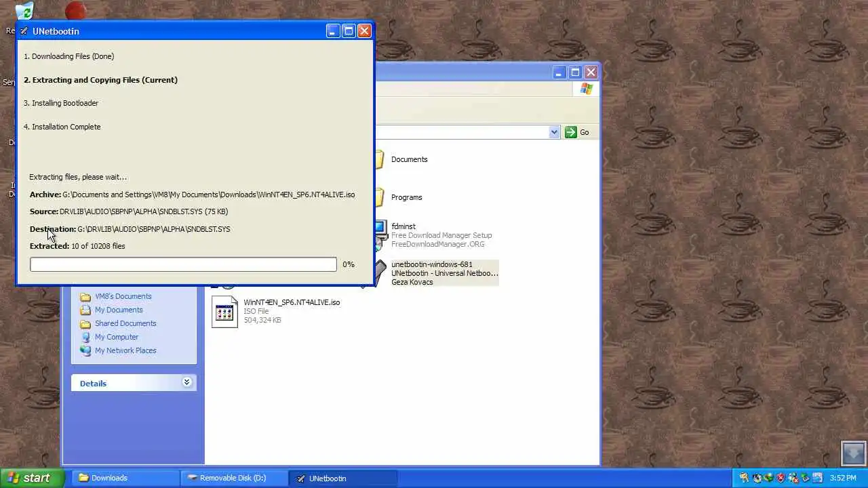
Task: Click the My Computer sidebar icon
Action: click(x=85, y=337)
